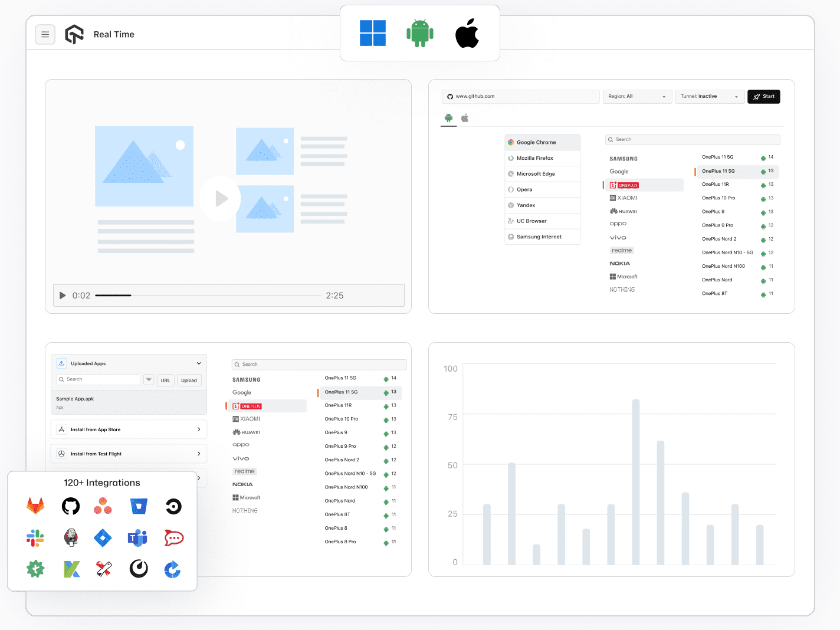Click the Upload button in Uploaded Apps

(189, 380)
